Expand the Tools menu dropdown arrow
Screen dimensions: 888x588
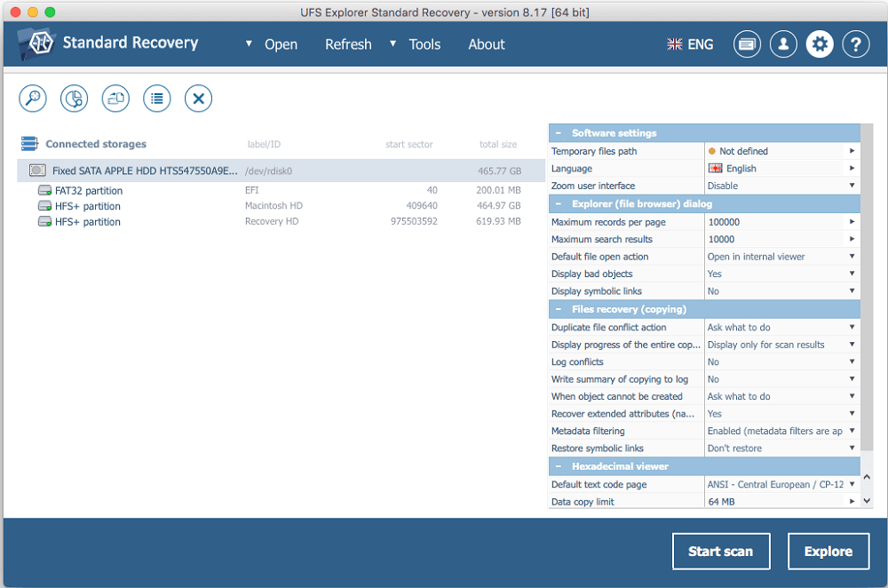[x=393, y=44]
